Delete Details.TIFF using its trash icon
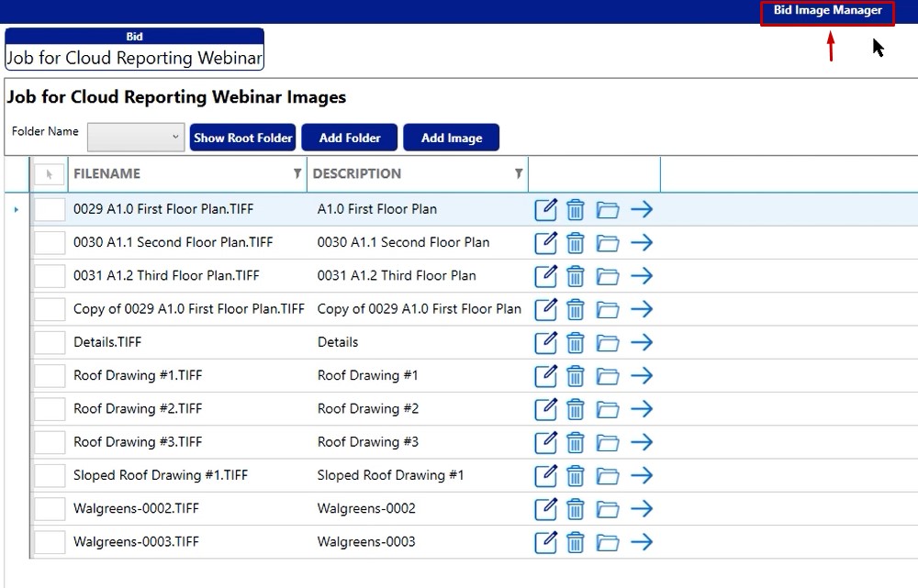The image size is (918, 588). [x=576, y=343]
